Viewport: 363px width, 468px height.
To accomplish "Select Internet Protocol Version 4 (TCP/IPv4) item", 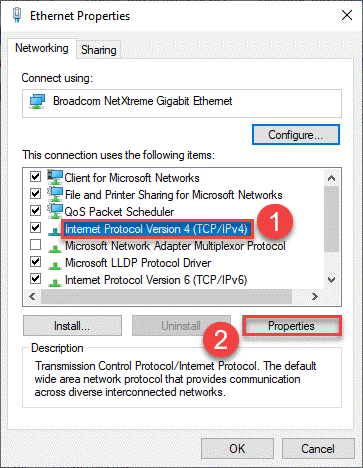I will point(156,229).
